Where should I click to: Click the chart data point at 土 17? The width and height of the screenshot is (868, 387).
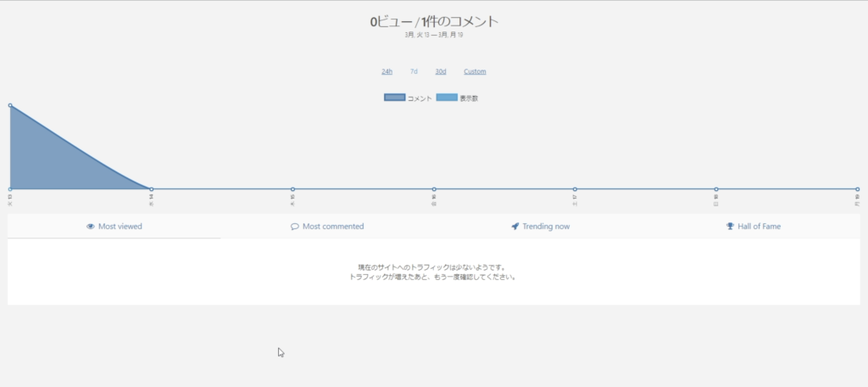[x=576, y=189]
